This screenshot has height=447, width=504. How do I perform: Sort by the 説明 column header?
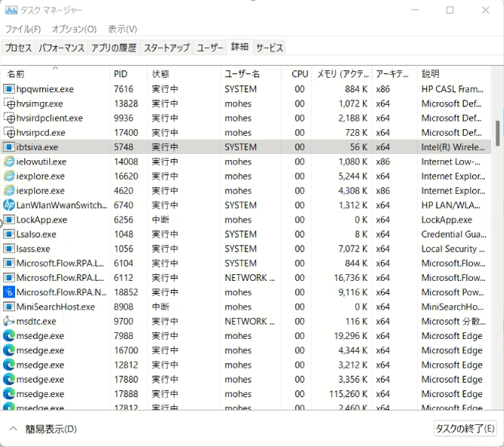pyautogui.click(x=454, y=74)
